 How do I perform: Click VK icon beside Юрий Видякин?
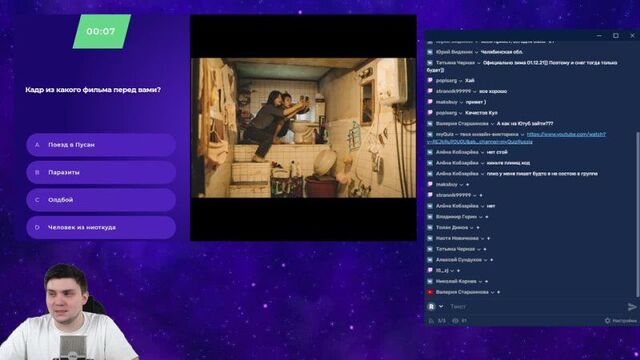click(x=430, y=52)
